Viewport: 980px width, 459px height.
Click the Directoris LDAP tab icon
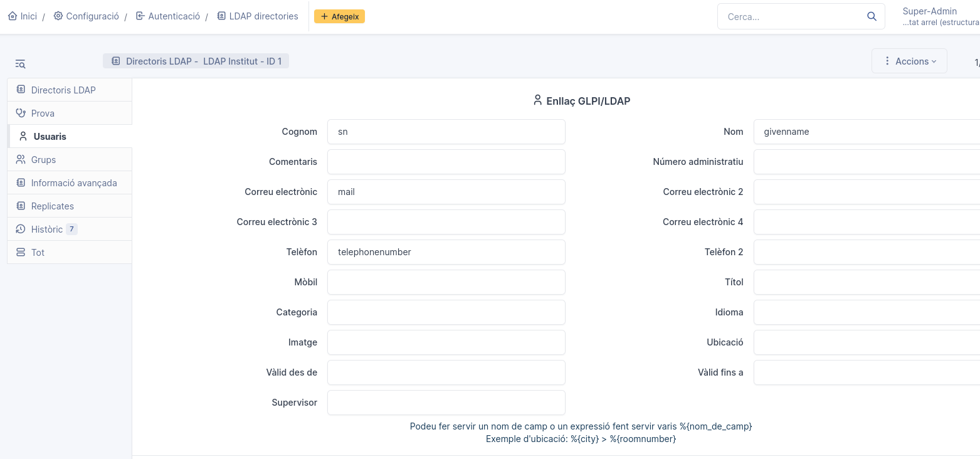point(21,90)
